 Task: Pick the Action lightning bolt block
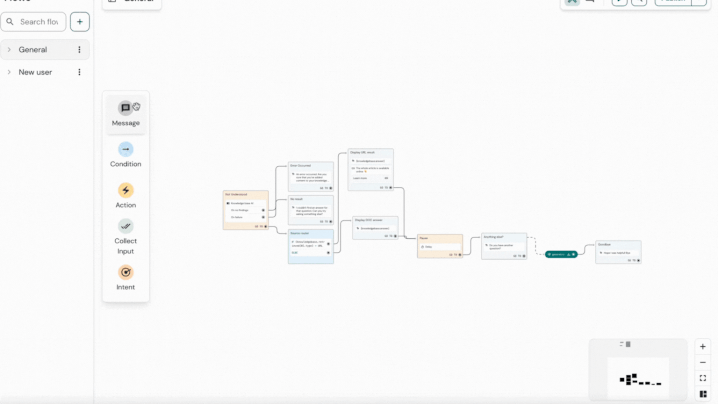[x=125, y=191]
